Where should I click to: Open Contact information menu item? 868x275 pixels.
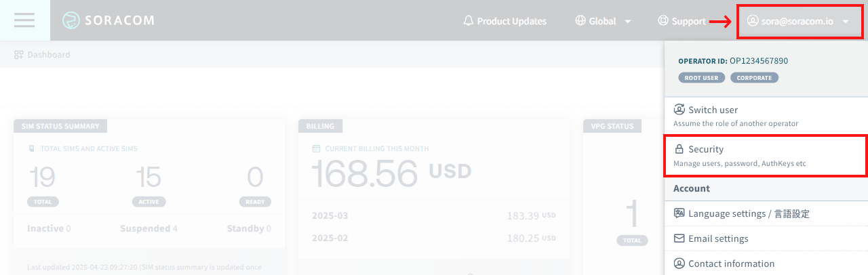(731, 263)
